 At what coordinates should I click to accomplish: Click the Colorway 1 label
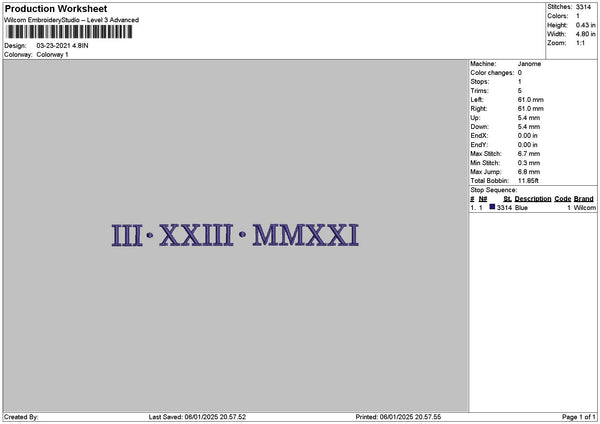(52, 55)
